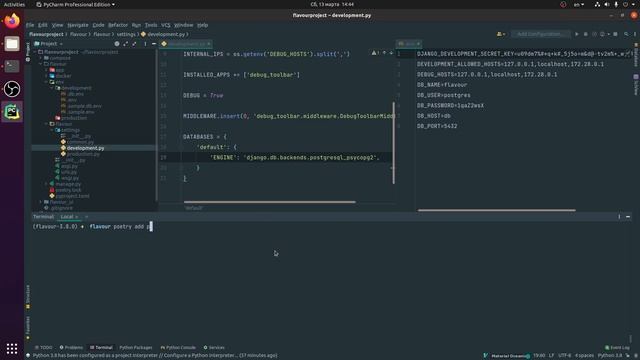Image resolution: width=640 pixels, height=360 pixels.
Task: Open the Project view dropdown
Action: coord(49,44)
